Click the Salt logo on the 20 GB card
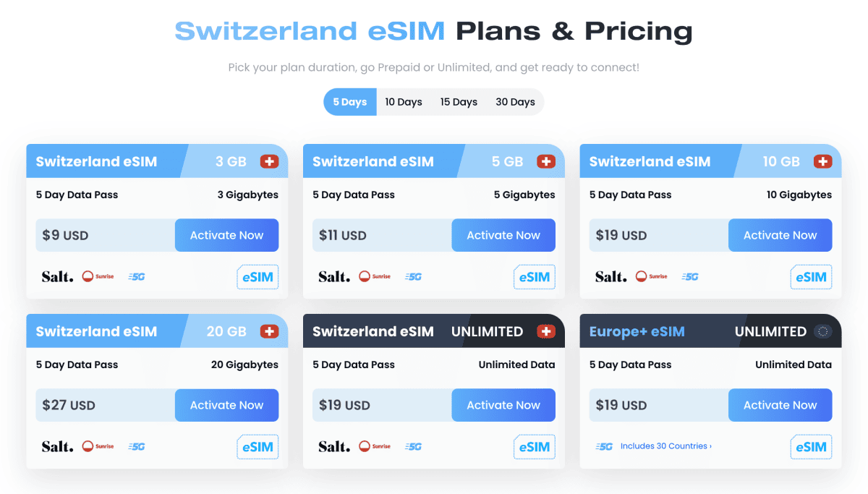 pyautogui.click(x=56, y=447)
